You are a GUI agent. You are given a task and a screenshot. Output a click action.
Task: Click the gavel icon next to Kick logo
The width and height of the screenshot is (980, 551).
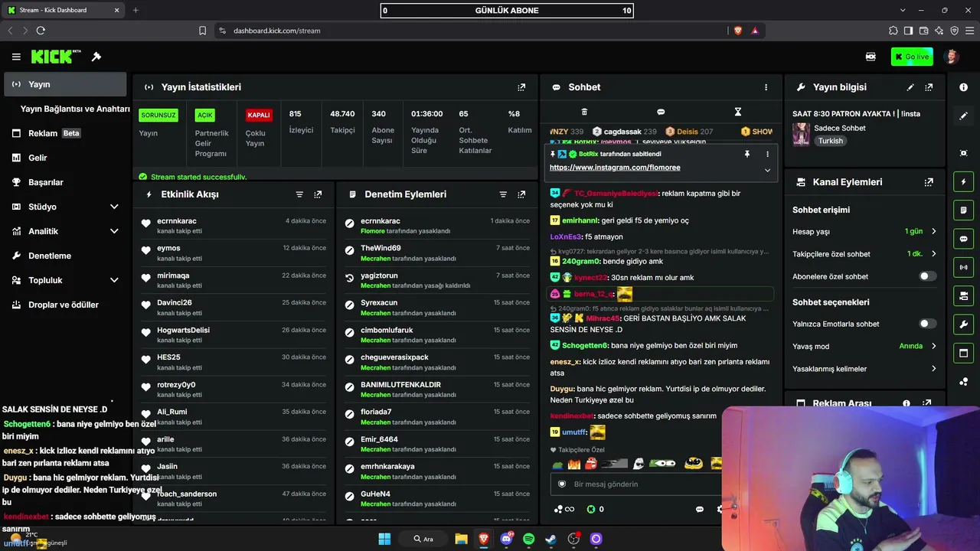(x=96, y=57)
